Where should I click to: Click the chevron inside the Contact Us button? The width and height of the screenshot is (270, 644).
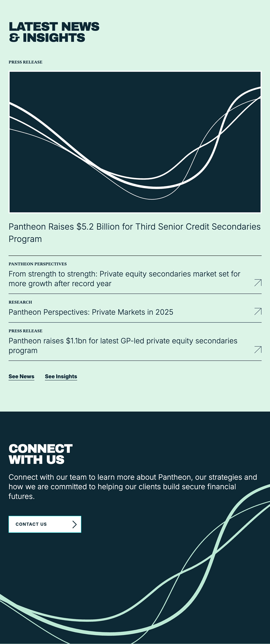74,524
